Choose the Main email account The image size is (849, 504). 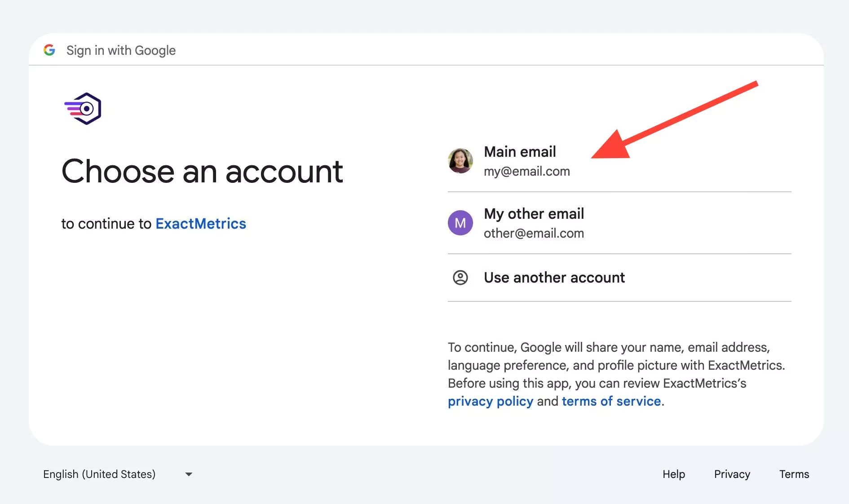tap(619, 161)
